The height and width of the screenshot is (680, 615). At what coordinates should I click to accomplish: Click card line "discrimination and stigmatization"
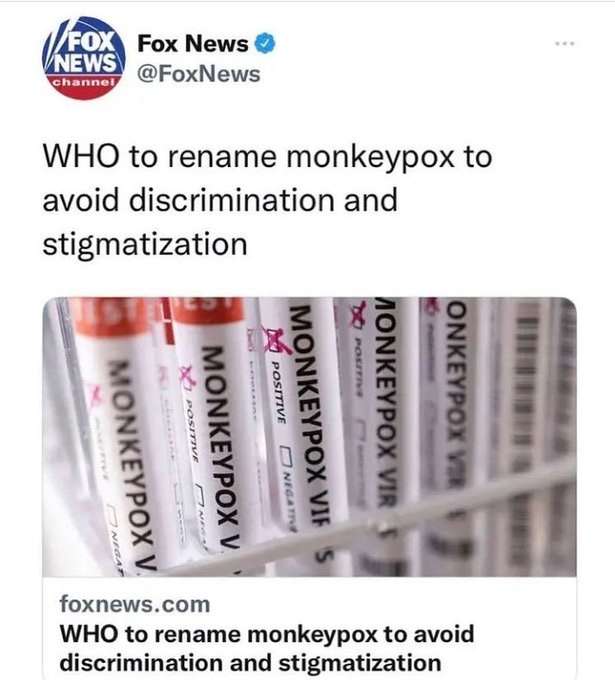pos(250,663)
